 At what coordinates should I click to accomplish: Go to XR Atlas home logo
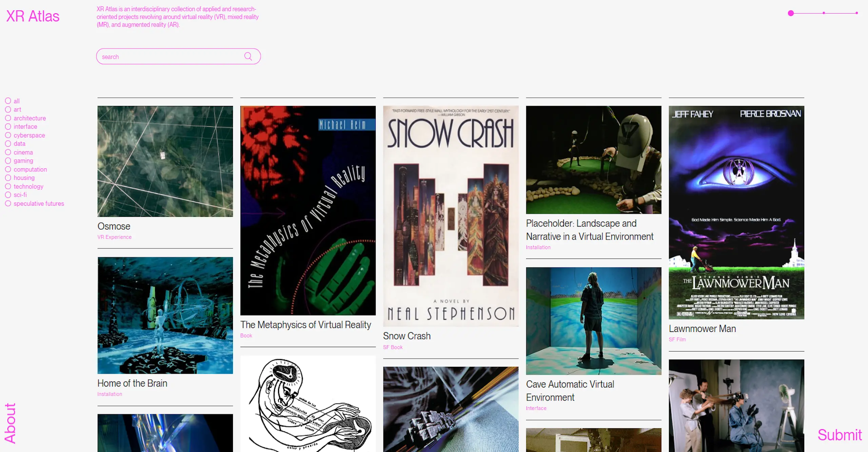click(x=33, y=16)
